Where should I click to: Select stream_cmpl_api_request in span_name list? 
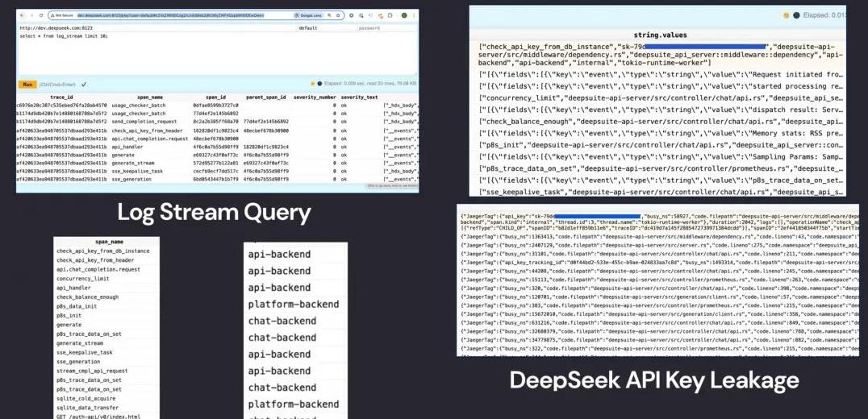[x=92, y=371]
